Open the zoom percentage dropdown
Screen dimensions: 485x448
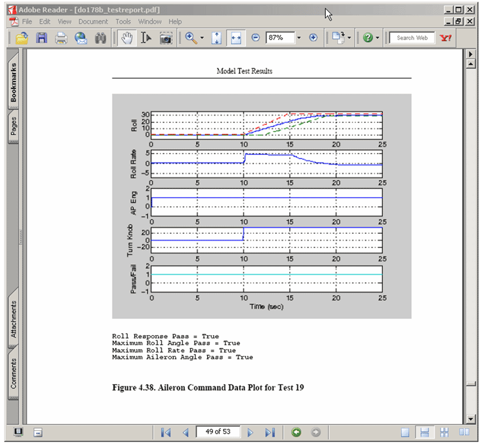[x=298, y=38]
